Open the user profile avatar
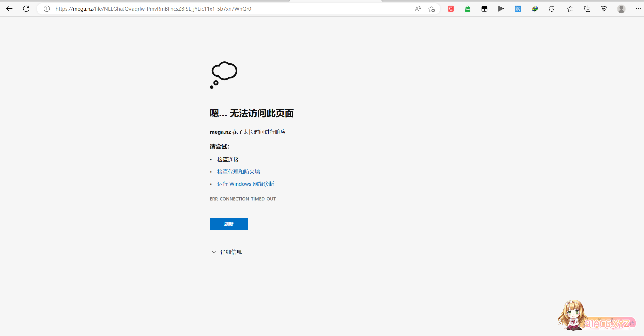 [x=621, y=9]
